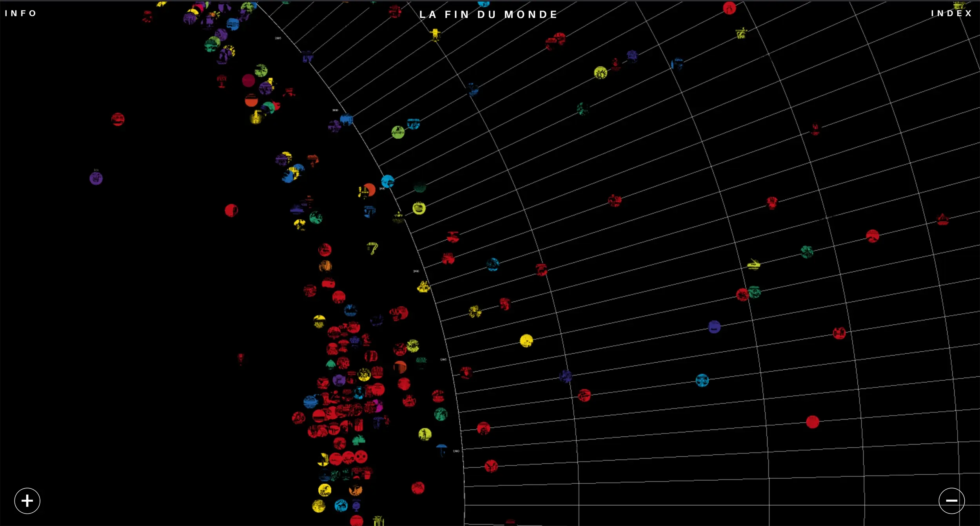Click the LA FIN DU MONDE title
The height and width of the screenshot is (526, 980).
[488, 14]
